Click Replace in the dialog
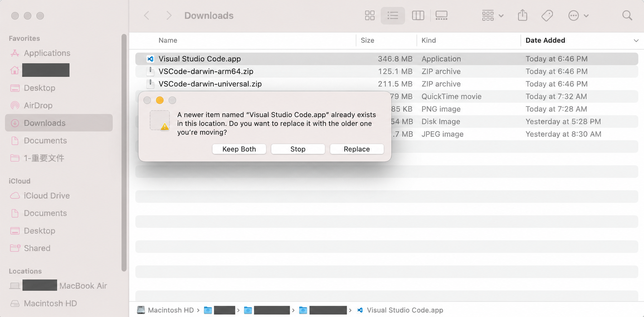The height and width of the screenshot is (317, 644). [356, 149]
